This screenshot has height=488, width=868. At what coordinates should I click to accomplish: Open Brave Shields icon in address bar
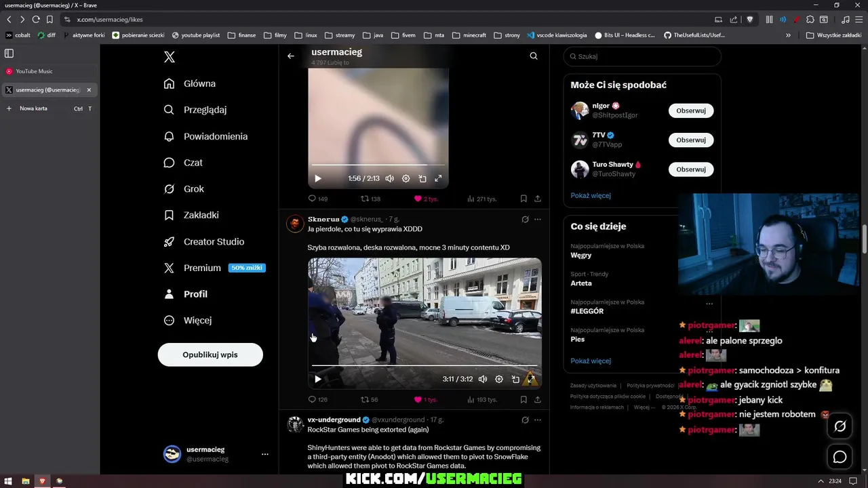[749, 20]
